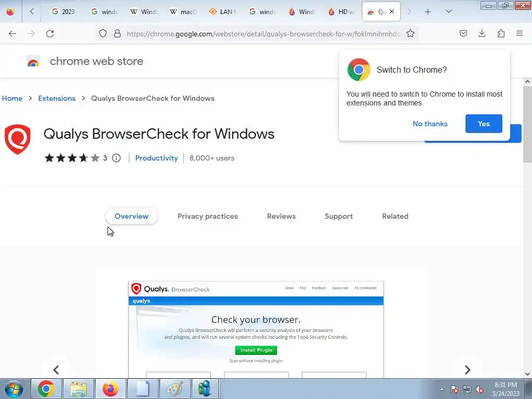Open the messenger figures taskbar icon
The width and height of the screenshot is (532, 399).
click(x=205, y=389)
